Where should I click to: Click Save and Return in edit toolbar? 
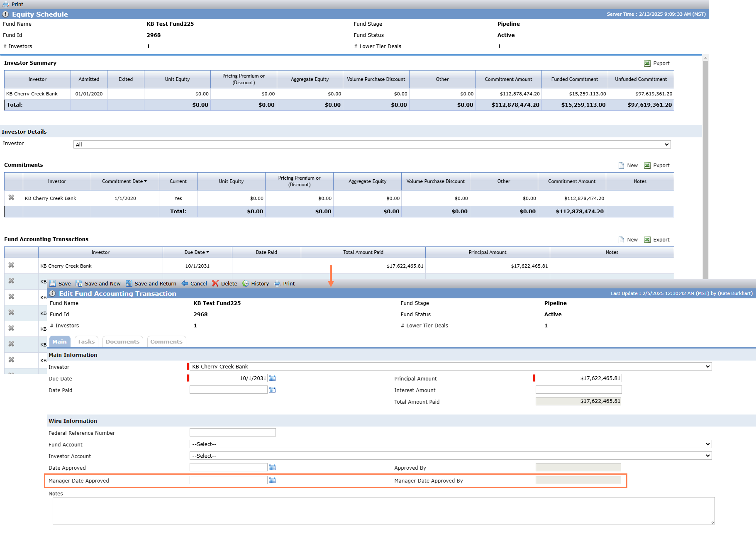[x=151, y=284]
